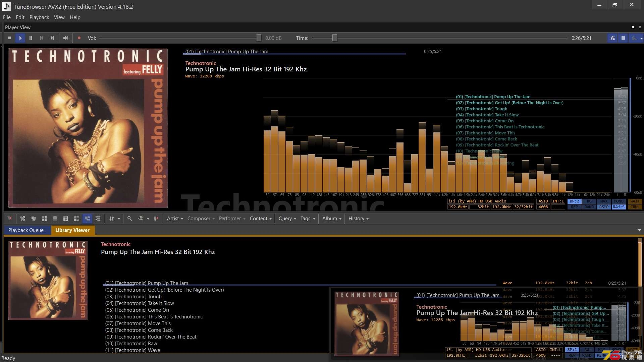Select track (09) Rockin' Over The Beat in library
Viewport: 644px width, 362px height.
pos(151,337)
